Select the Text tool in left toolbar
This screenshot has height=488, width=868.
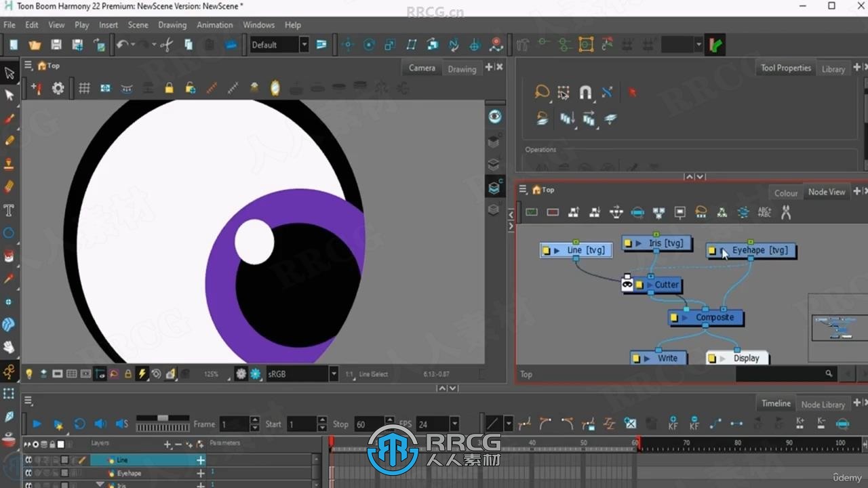pyautogui.click(x=9, y=209)
